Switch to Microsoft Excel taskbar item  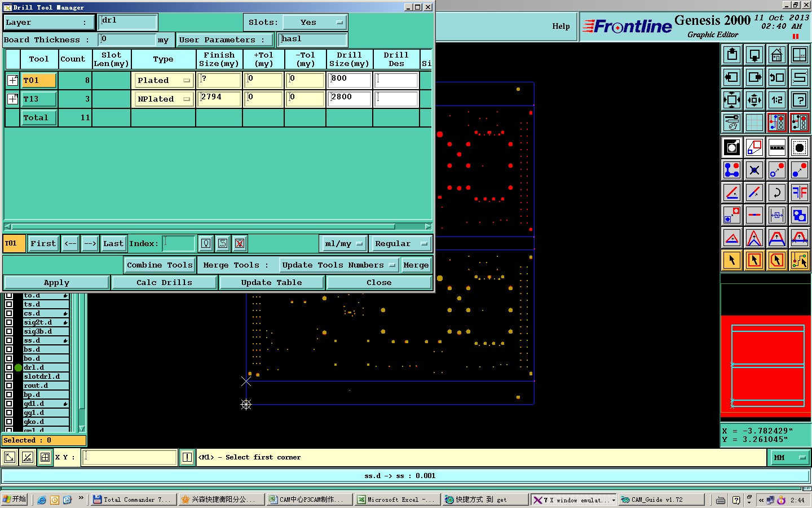click(398, 500)
